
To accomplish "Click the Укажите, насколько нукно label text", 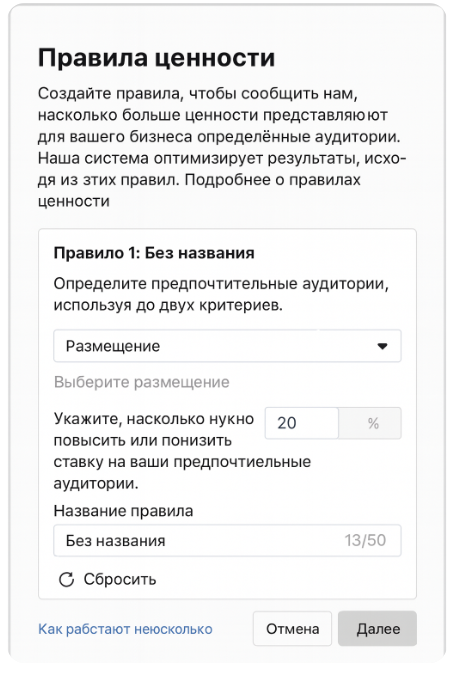I will [x=154, y=419].
